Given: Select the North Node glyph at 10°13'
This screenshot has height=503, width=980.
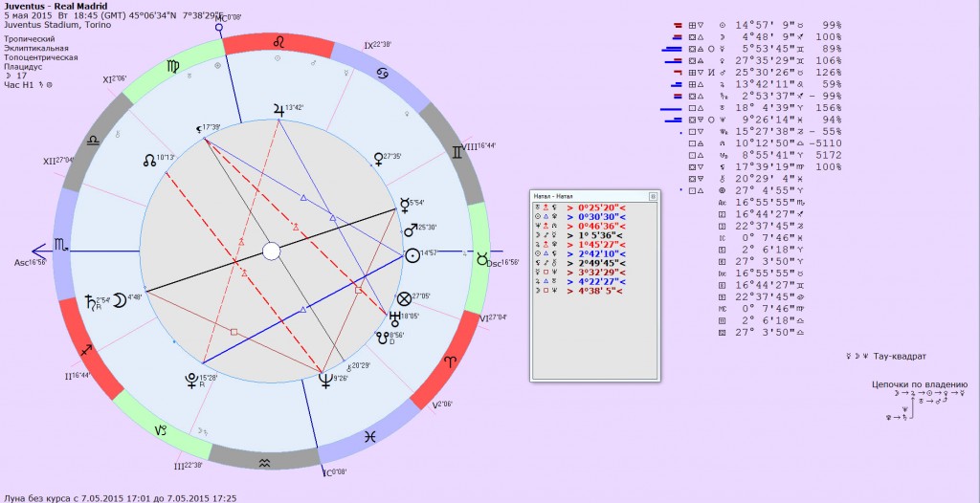Looking at the screenshot, I should (148, 161).
